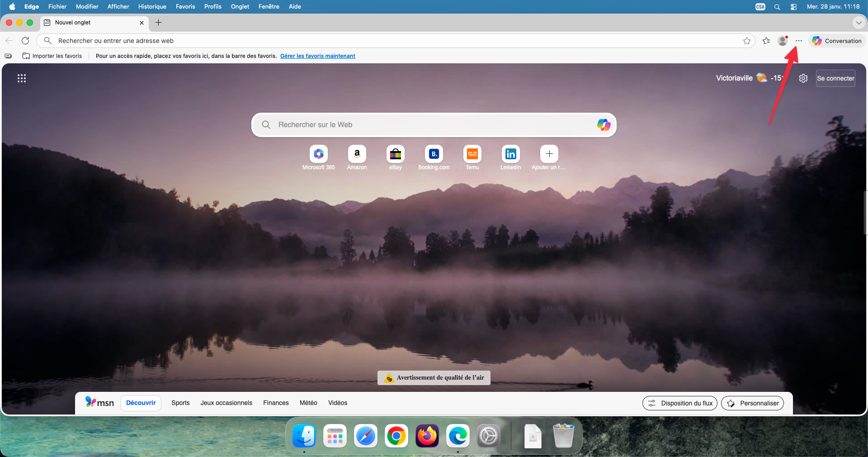Viewport: 868px width, 457px height.
Task: Open the eBay shortcut tile
Action: tap(396, 157)
